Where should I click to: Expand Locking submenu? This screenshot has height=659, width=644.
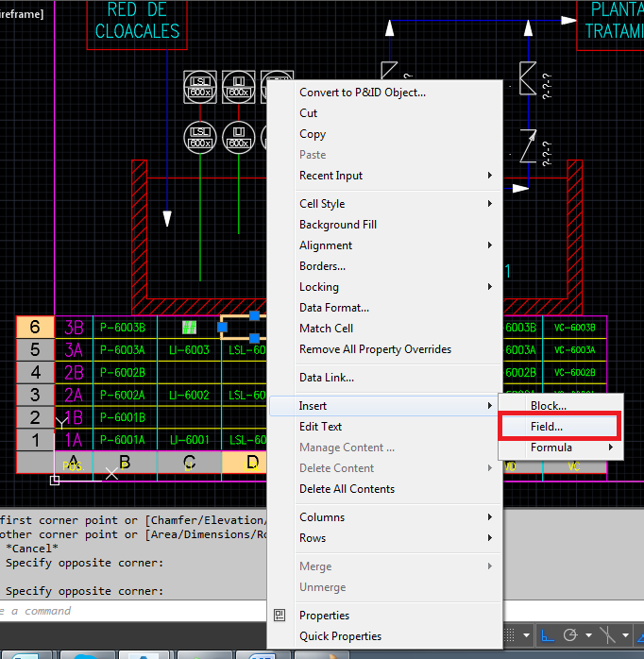[x=385, y=287]
